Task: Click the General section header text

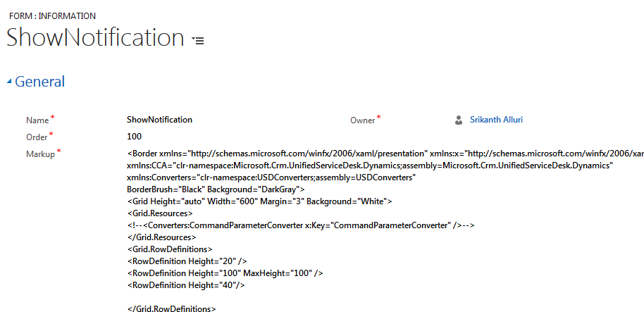Action: (40, 81)
